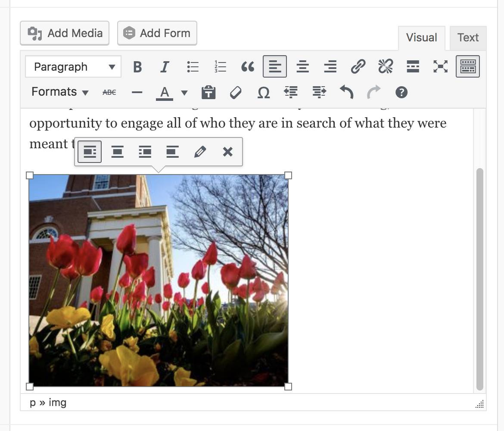
Task: Decrease paragraph indent
Action: (291, 92)
